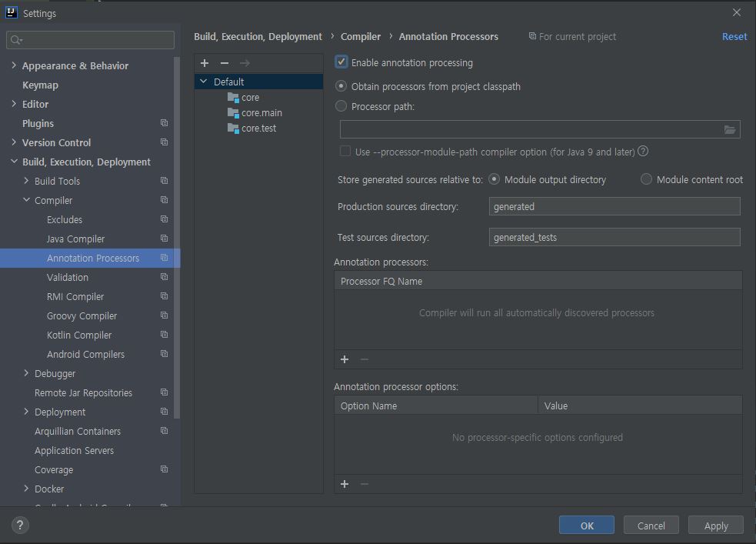This screenshot has width=756, height=544.
Task: Collapse the Default profile tree node
Action: point(203,82)
